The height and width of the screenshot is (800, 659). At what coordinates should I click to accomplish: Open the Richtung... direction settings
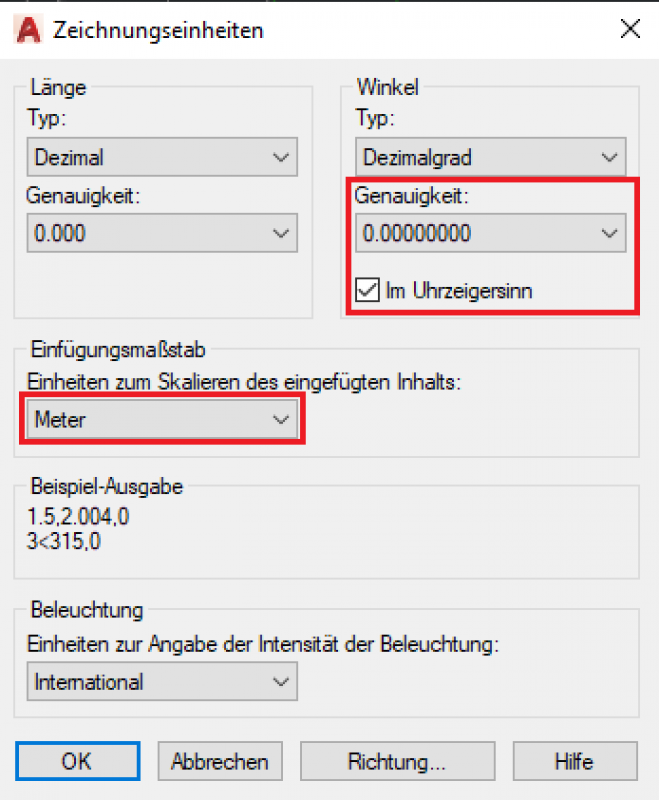[397, 762]
